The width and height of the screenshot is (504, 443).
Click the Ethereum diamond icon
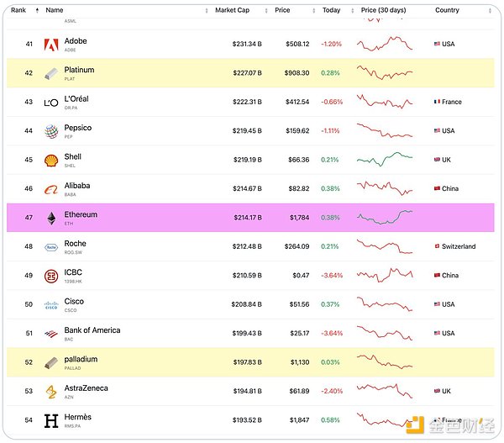click(51, 218)
